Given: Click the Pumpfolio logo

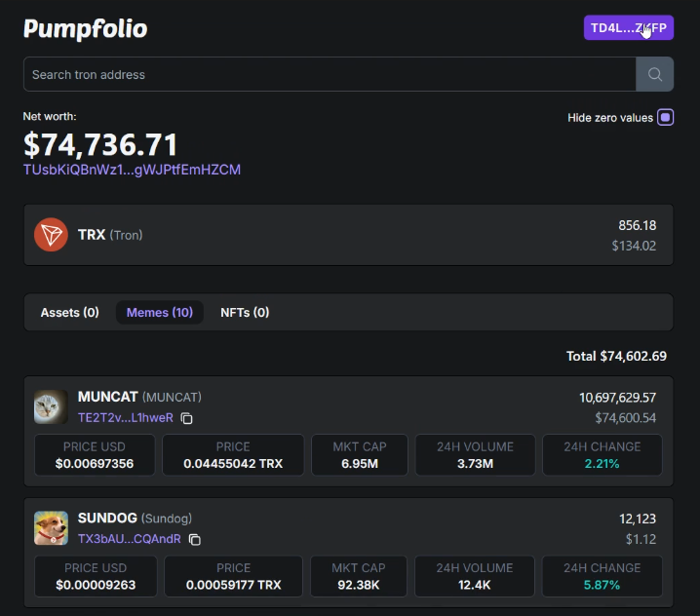Looking at the screenshot, I should [x=85, y=28].
